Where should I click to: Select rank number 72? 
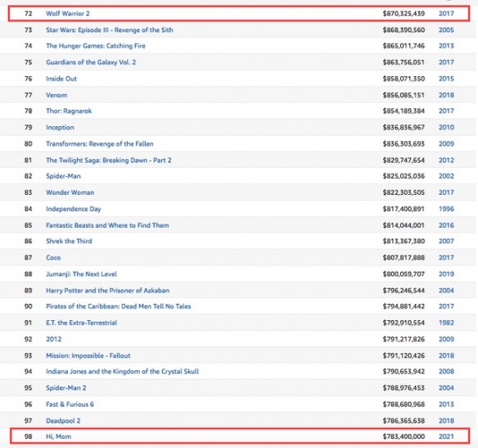pyautogui.click(x=28, y=13)
